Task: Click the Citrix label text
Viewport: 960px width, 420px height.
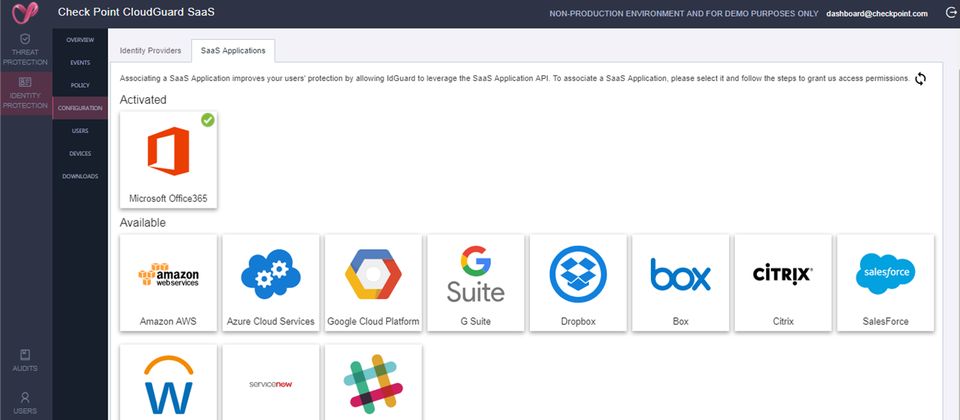Action: point(783,321)
